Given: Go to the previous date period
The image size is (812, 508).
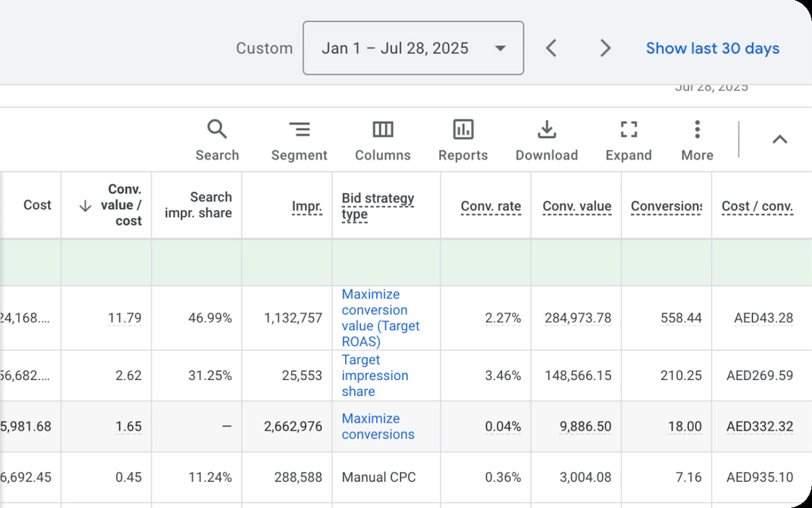Looking at the screenshot, I should click(551, 48).
